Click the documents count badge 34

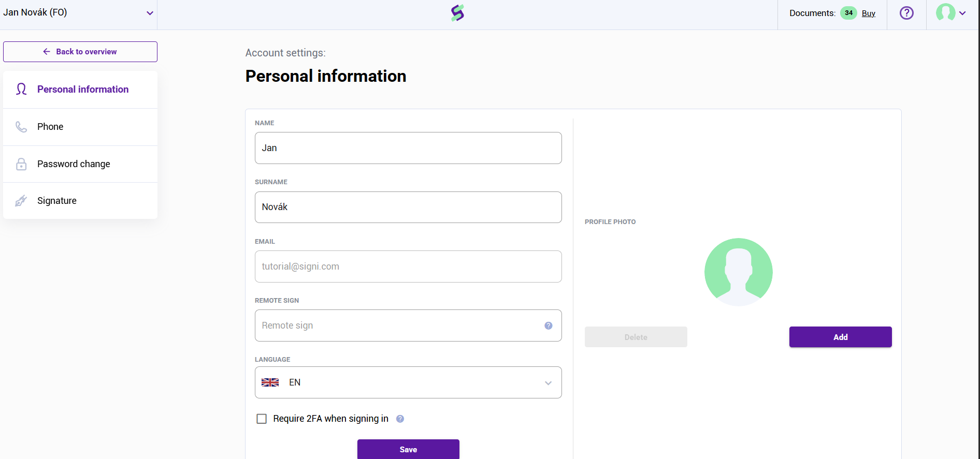(848, 13)
